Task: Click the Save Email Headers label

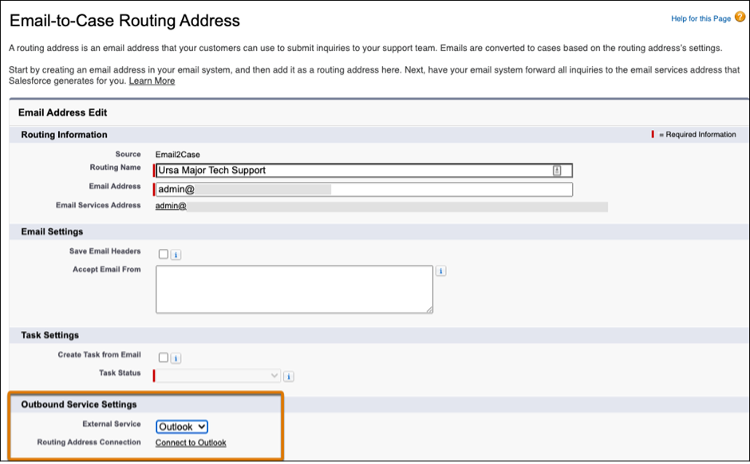Action: click(105, 251)
